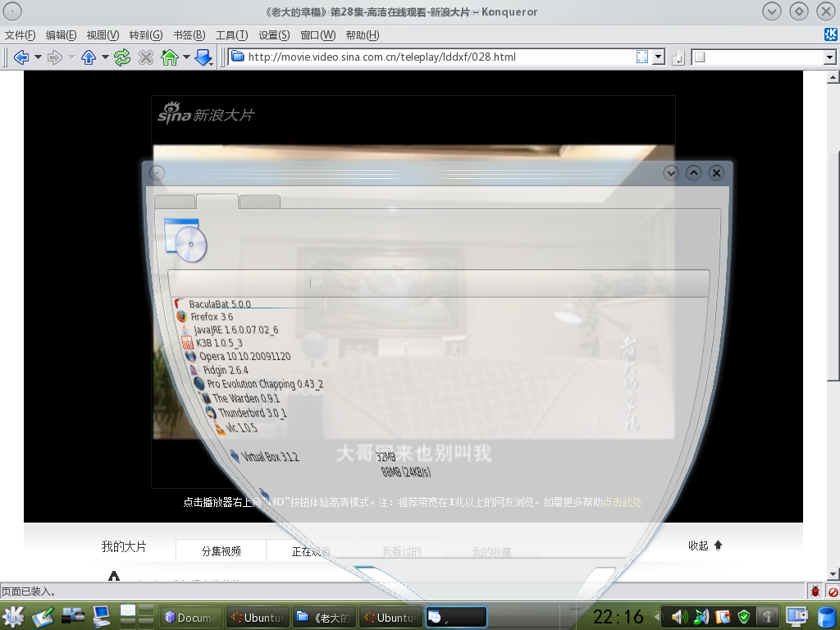Open the Home page via house icon
840x630 pixels.
click(x=170, y=57)
